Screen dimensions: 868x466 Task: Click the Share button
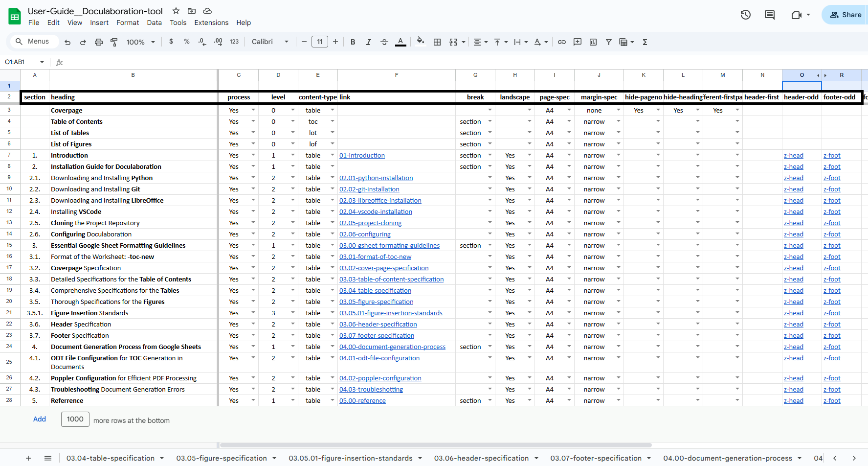(x=846, y=15)
